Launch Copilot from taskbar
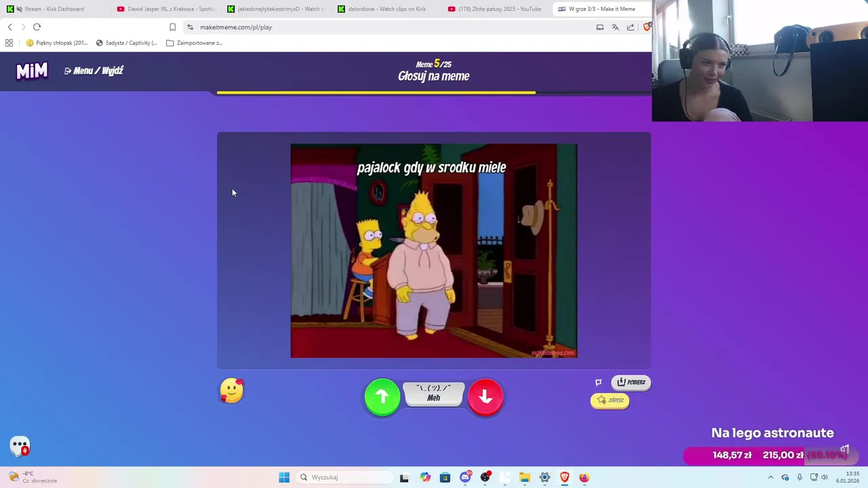 click(x=425, y=477)
